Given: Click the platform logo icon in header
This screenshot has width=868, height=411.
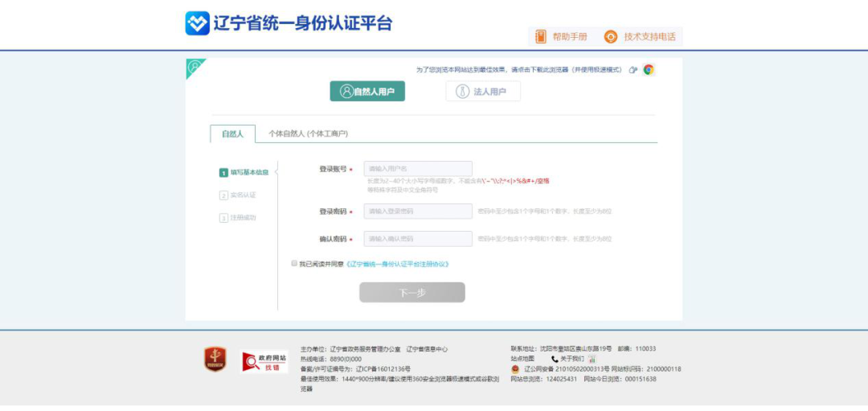Looking at the screenshot, I should pos(197,23).
